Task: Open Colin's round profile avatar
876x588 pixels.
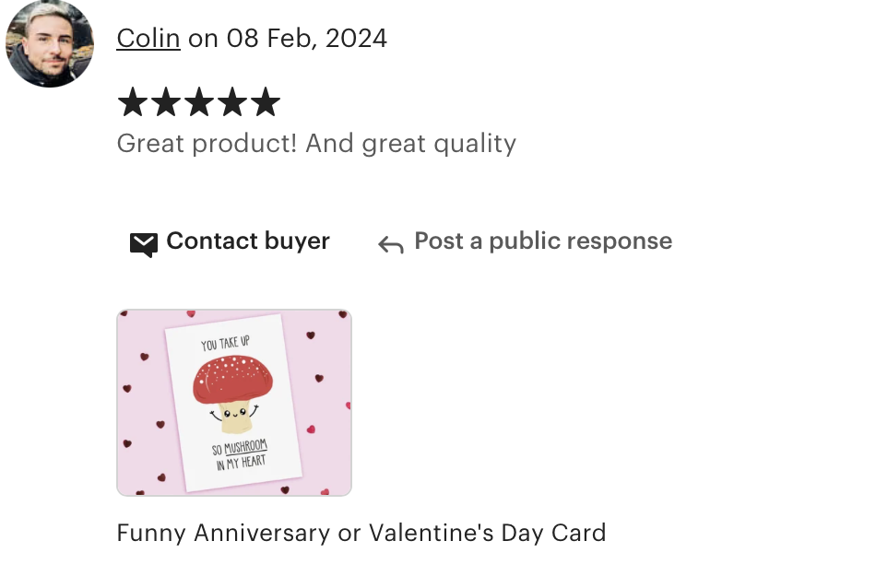Action: 50,43
